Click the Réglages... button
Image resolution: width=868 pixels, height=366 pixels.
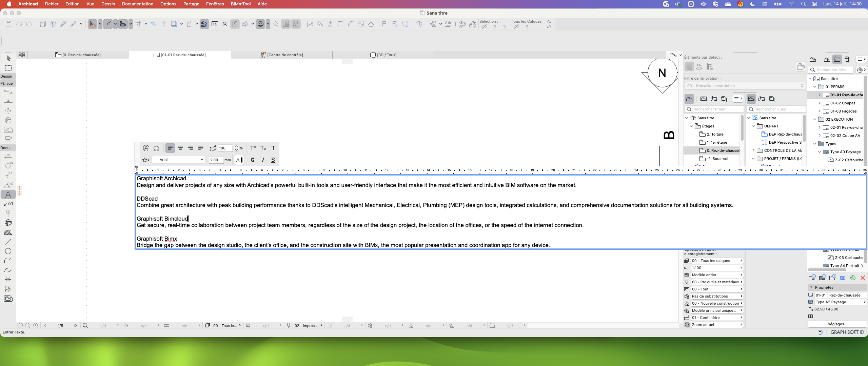click(x=837, y=324)
